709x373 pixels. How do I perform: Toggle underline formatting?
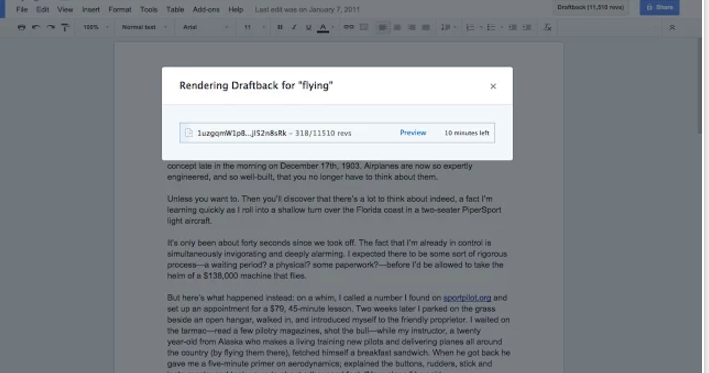(308, 27)
